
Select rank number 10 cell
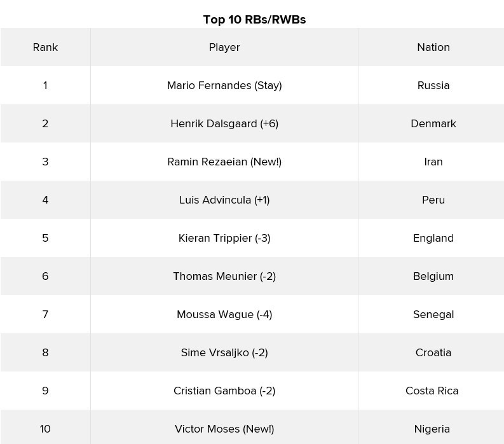coord(45,429)
